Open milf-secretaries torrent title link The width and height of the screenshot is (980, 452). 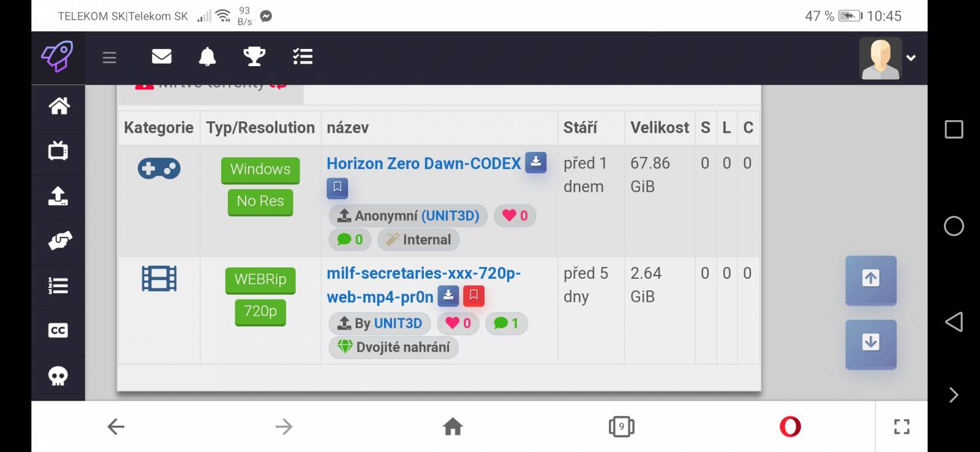point(423,285)
